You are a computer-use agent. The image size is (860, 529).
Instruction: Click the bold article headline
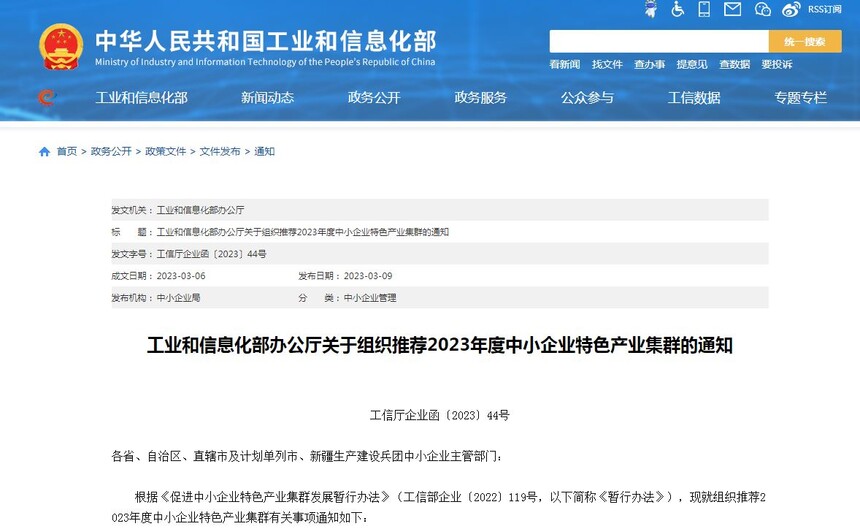(440, 345)
